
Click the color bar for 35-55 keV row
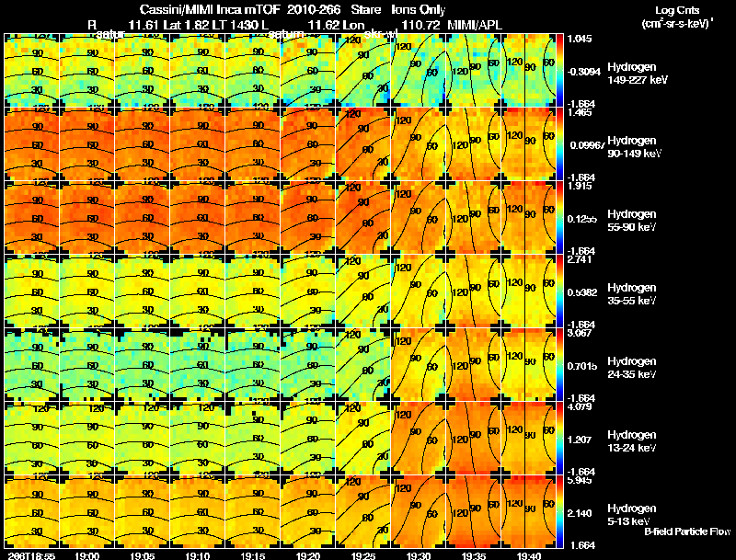coord(559,291)
